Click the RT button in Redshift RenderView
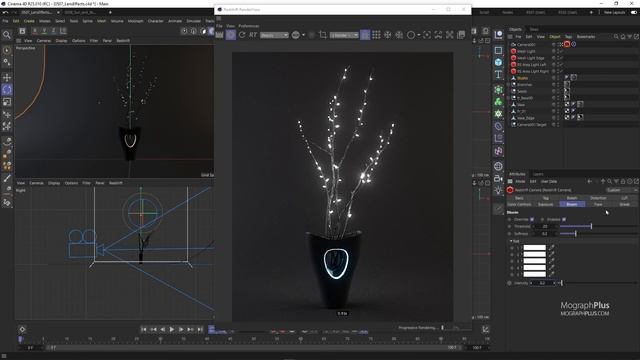 (253, 35)
